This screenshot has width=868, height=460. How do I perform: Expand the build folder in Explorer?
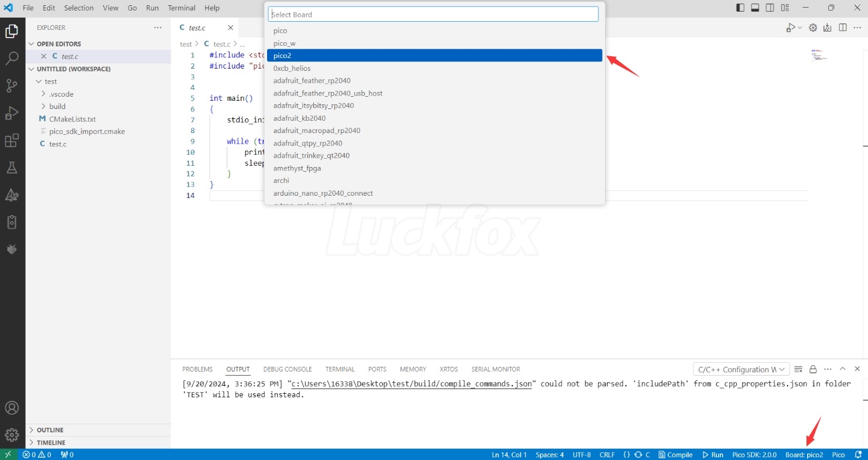coord(59,106)
